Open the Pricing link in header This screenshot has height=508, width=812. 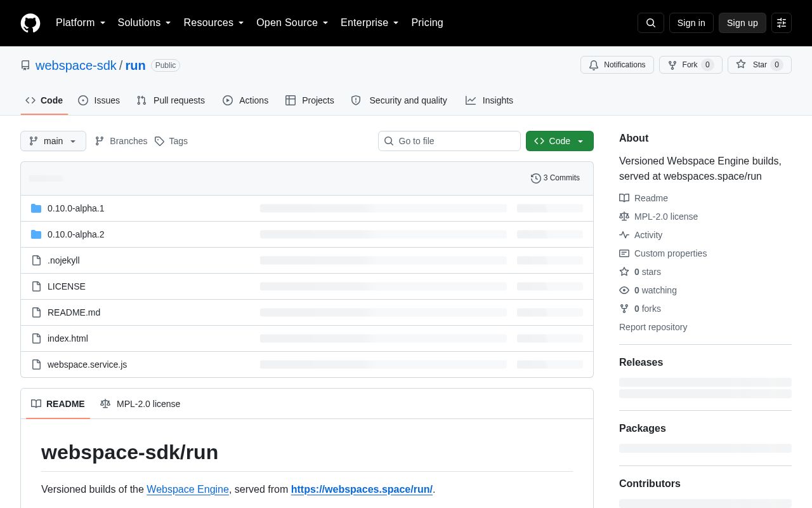pyautogui.click(x=427, y=23)
